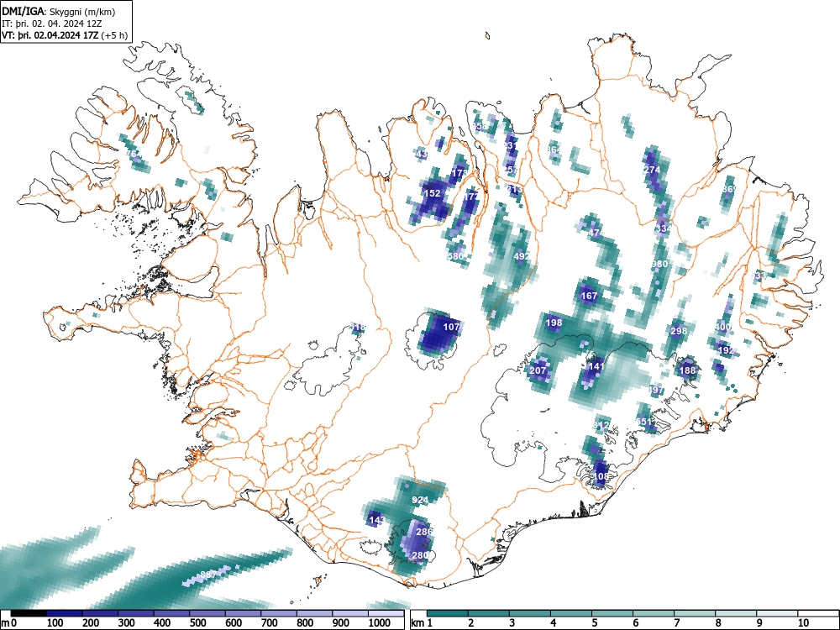Click the visibility value 887 over the ocean
This screenshot has width=840, height=630.
[207, 575]
